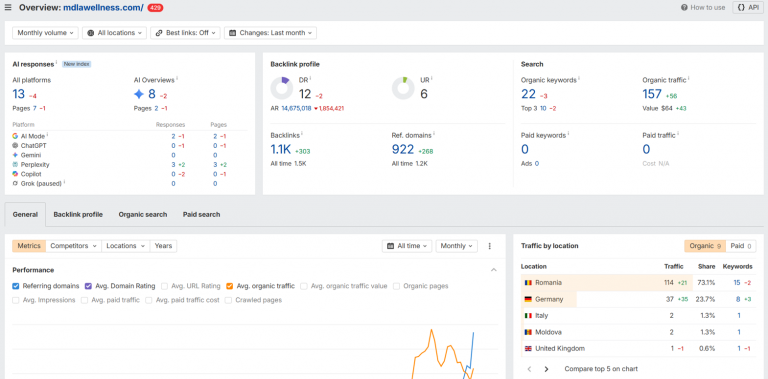Select the Paid toggle in Traffic by location
Screen dimensions: 768x379
(741, 246)
